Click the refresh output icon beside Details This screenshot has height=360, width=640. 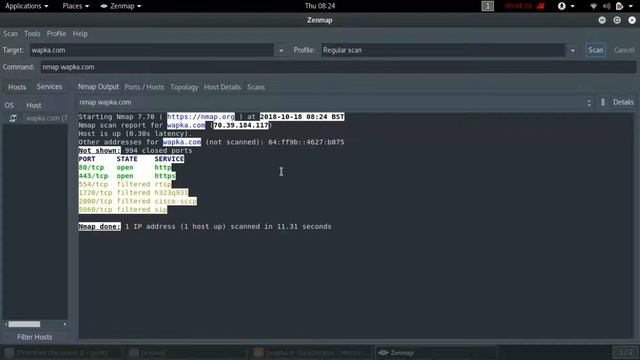tap(603, 102)
